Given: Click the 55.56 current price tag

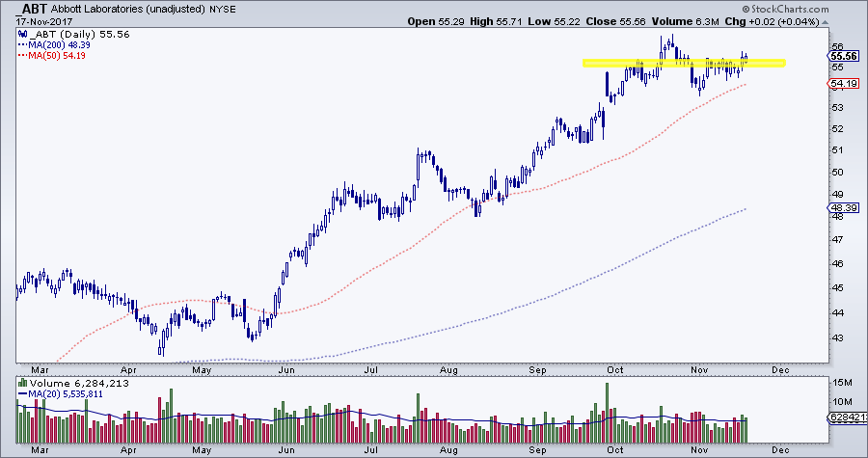Looking at the screenshot, I should [846, 57].
